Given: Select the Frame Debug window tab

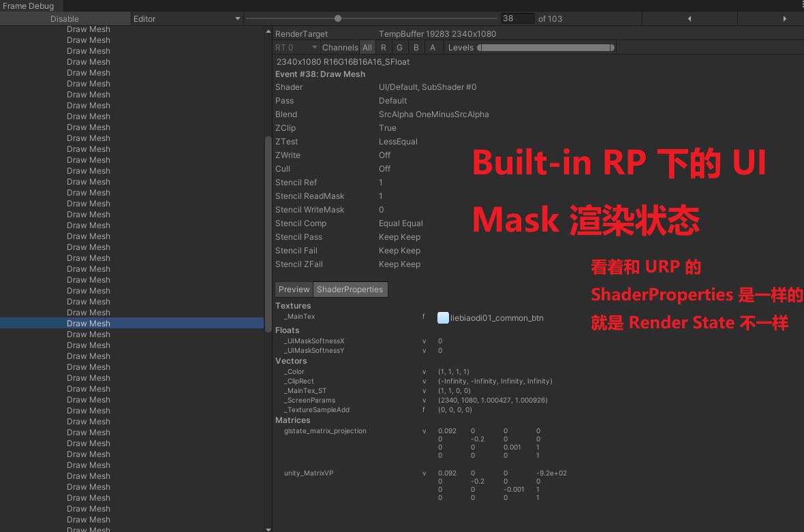Looking at the screenshot, I should click(x=27, y=5).
